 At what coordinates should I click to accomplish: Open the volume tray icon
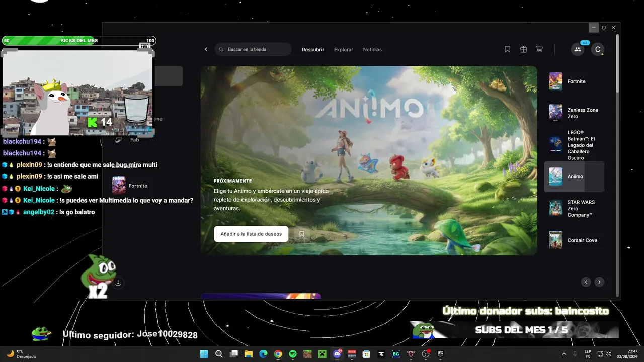[608, 354]
